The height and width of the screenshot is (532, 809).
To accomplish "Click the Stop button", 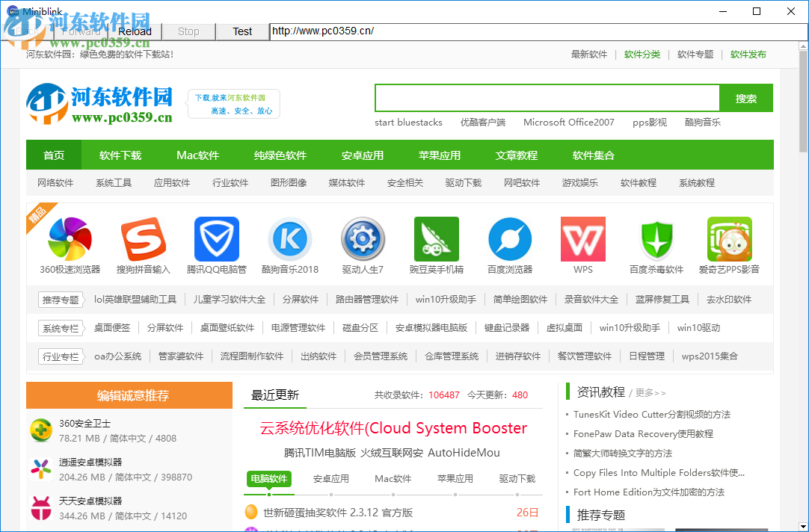I will (188, 31).
